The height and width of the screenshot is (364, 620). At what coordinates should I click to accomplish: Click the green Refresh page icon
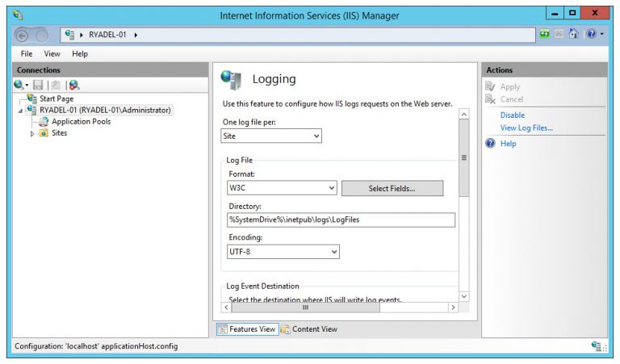click(546, 35)
